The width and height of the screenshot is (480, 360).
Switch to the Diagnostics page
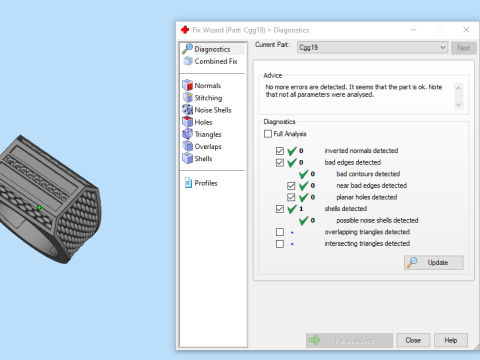(212, 49)
